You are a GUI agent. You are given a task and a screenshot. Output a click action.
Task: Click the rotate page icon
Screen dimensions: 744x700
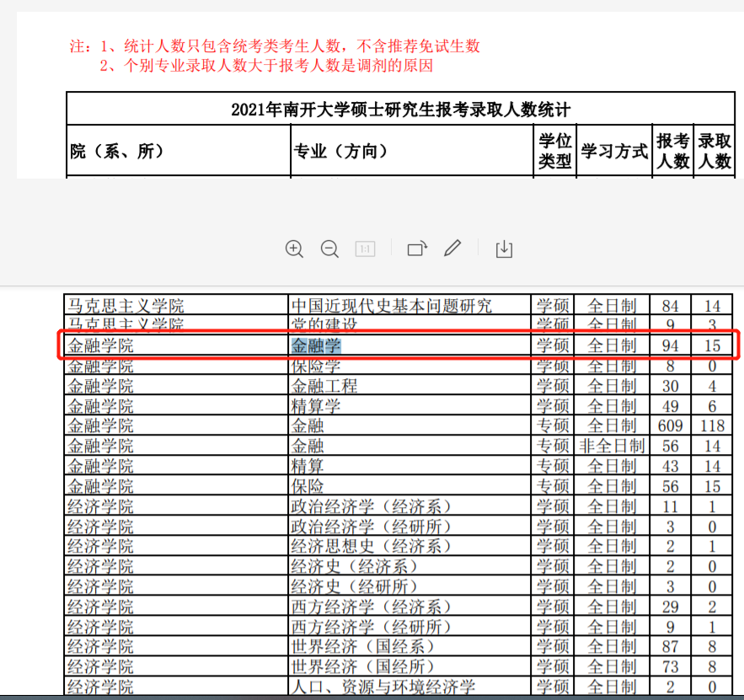(417, 248)
